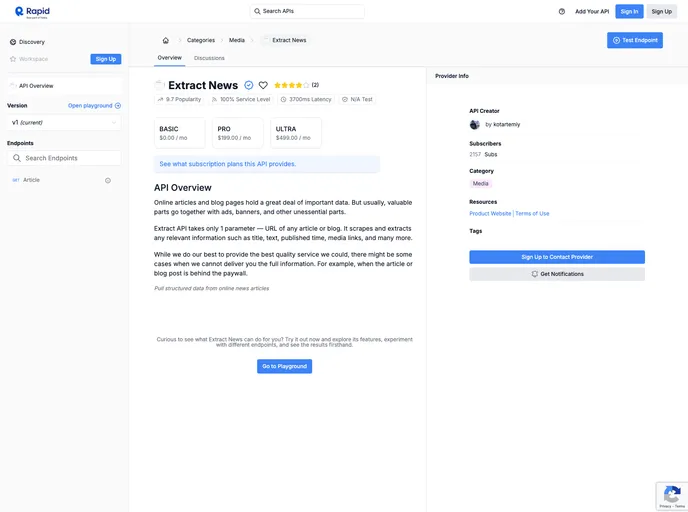
Task: Open the Terms of Use link
Action: pyautogui.click(x=532, y=214)
